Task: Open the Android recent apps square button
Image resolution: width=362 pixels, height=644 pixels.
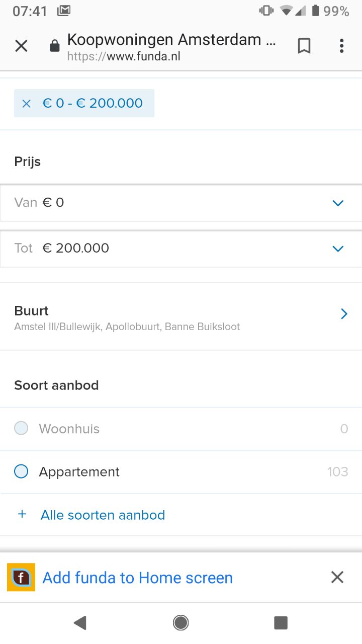Action: point(281,623)
